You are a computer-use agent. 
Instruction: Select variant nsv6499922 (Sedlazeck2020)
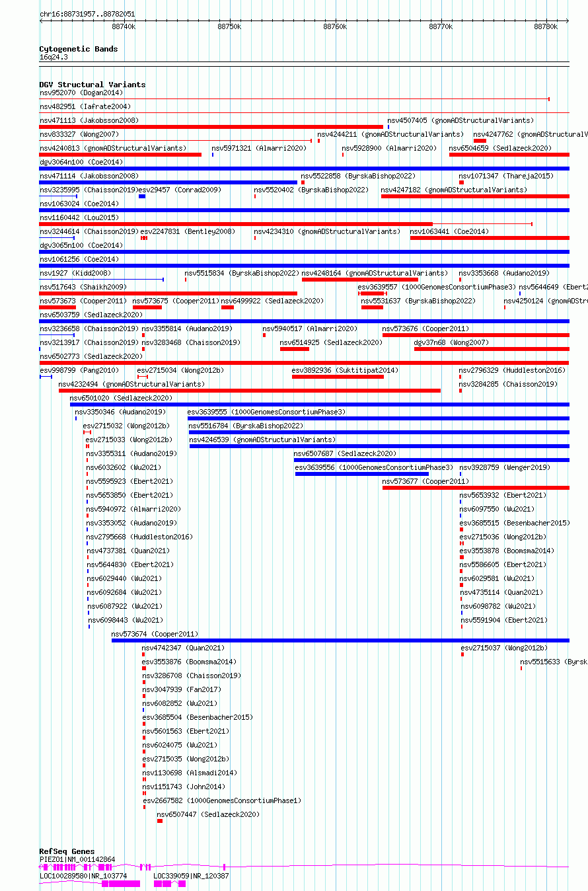click(272, 301)
